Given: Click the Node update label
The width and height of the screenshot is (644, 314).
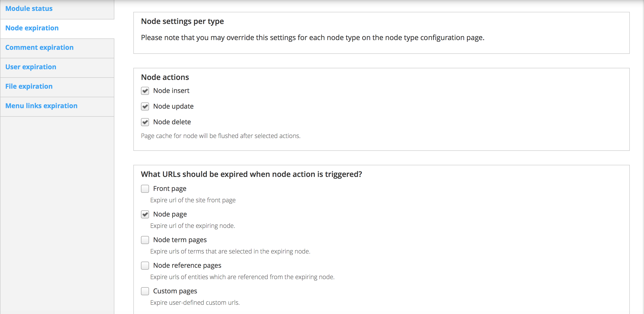Looking at the screenshot, I should pyautogui.click(x=173, y=106).
